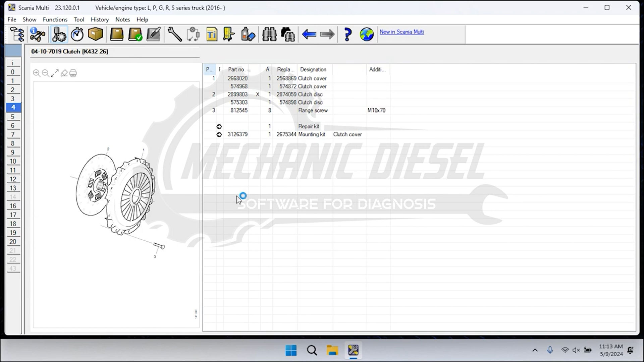This screenshot has height=362, width=644.
Task: Click the Additi... column header
Action: point(378,69)
